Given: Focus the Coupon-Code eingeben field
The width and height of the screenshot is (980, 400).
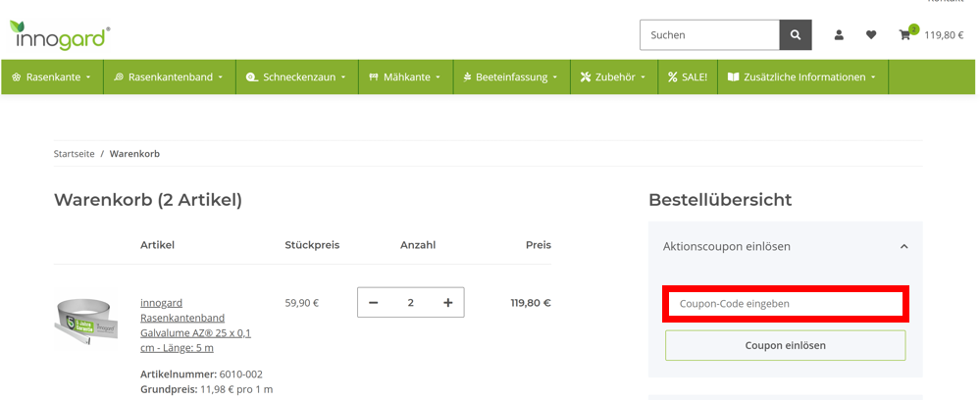Looking at the screenshot, I should coord(786,304).
